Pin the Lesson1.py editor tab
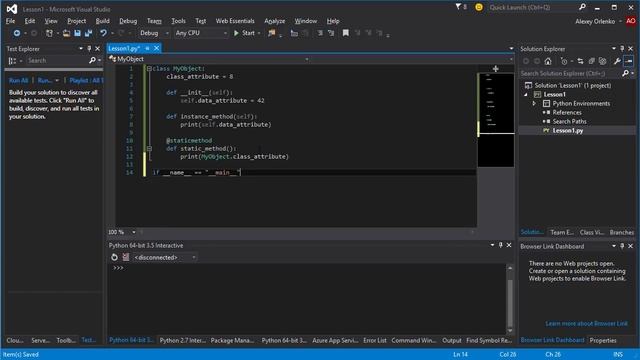 coord(147,48)
